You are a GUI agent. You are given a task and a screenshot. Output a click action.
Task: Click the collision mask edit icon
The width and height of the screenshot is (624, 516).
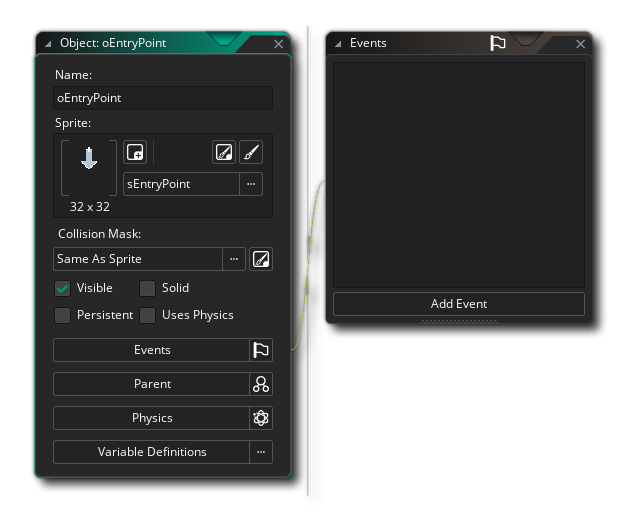coord(261,259)
